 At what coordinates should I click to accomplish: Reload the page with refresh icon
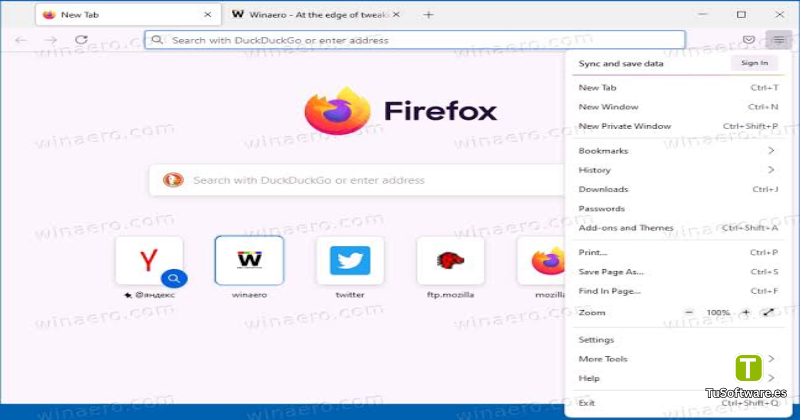(x=81, y=39)
